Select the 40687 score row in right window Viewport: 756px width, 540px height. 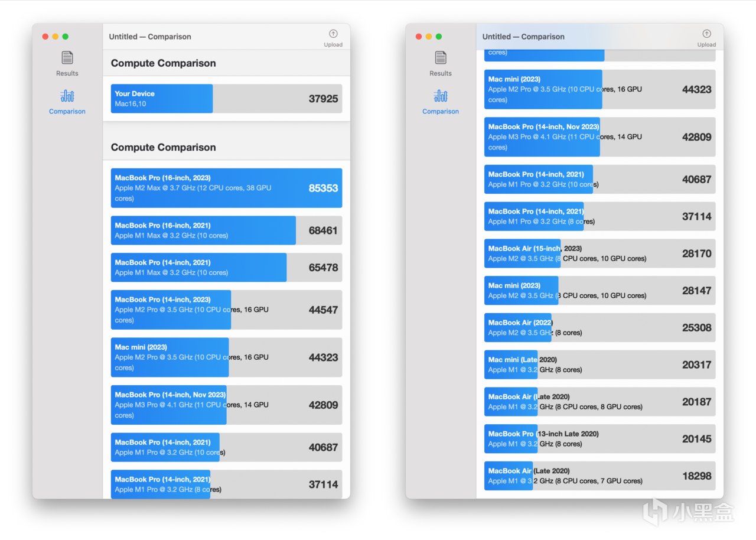599,179
